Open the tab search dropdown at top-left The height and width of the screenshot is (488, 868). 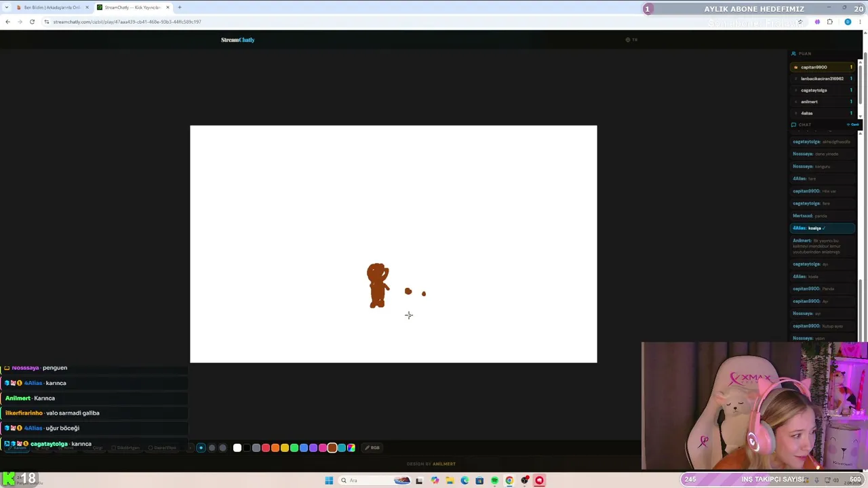7,7
